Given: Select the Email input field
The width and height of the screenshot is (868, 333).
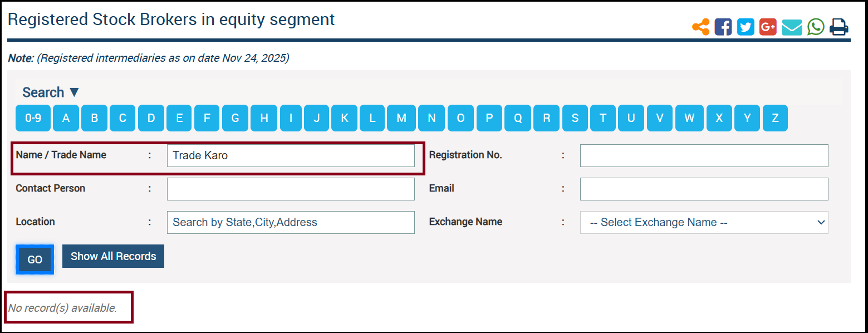Looking at the screenshot, I should pyautogui.click(x=704, y=189).
